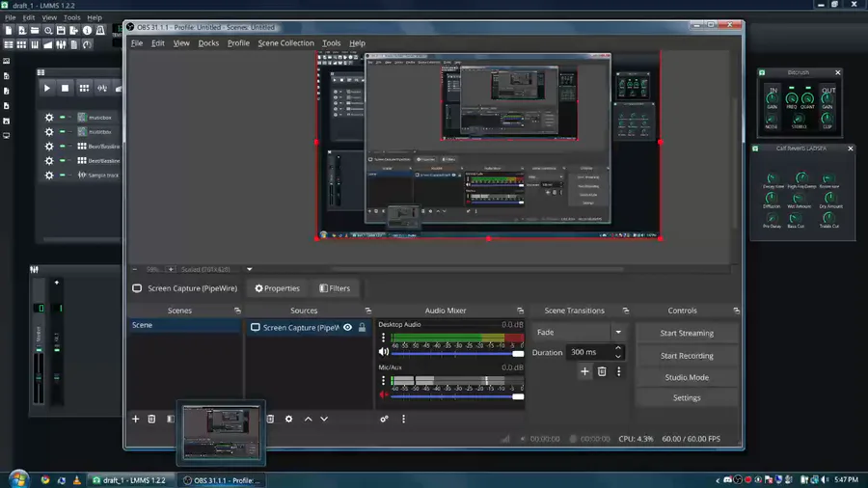868x488 pixels.
Task: Enable Studio Mode
Action: coord(687,377)
